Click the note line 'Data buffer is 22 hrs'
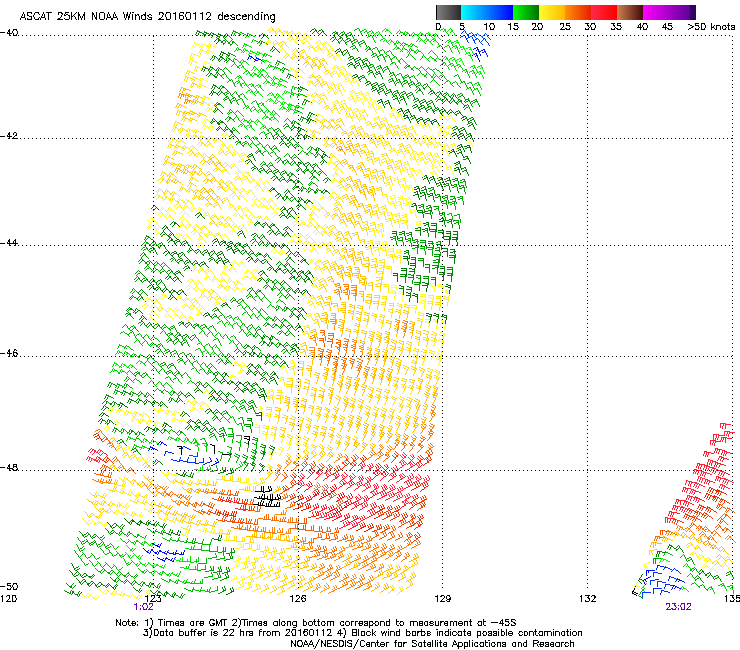740x650 pixels. (x=362, y=633)
